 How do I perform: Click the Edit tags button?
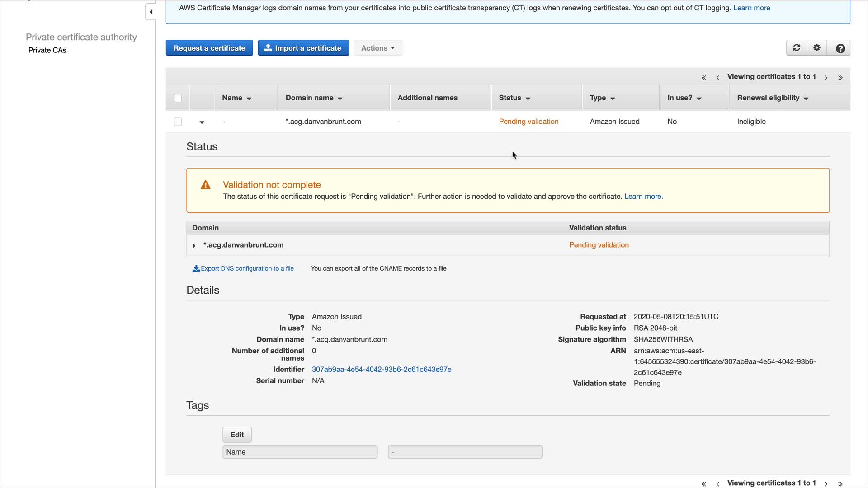click(x=237, y=435)
